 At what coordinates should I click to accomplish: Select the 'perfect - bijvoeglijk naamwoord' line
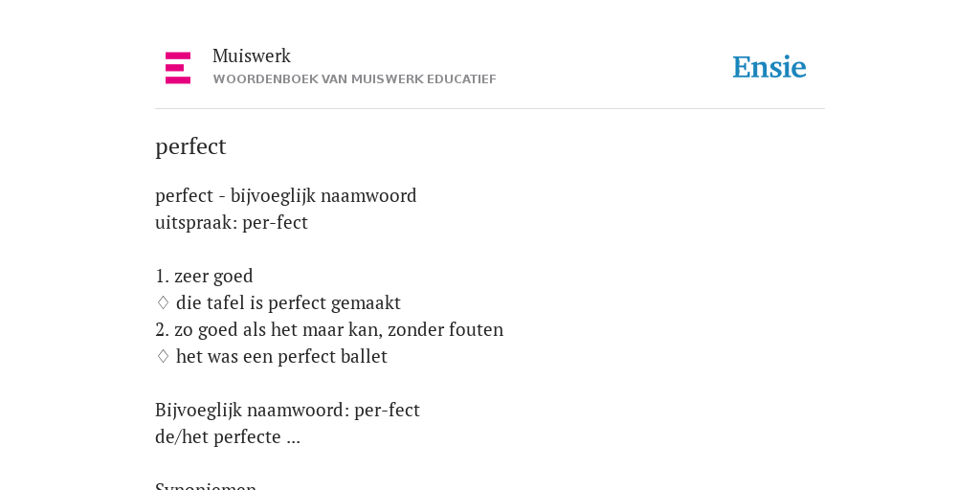(x=285, y=195)
